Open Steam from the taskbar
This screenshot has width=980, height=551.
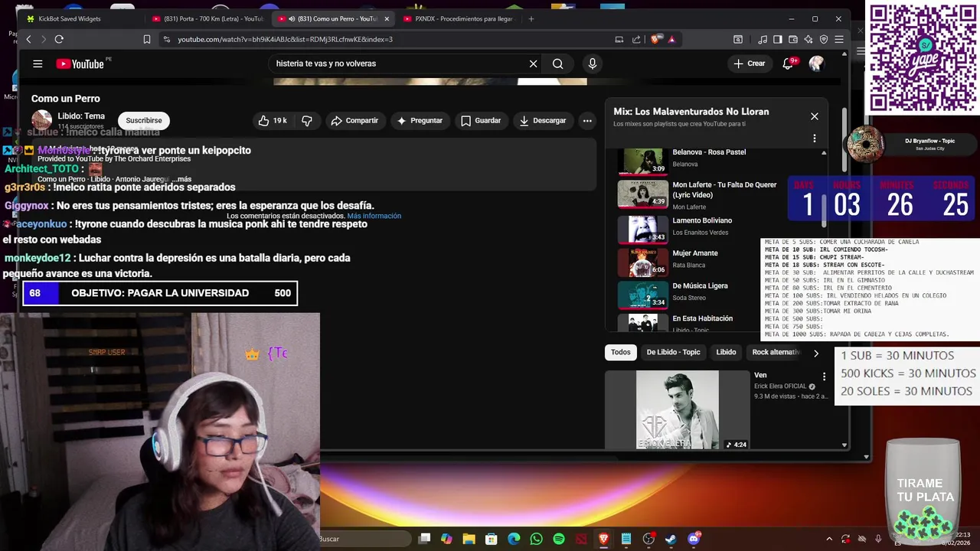coord(671,539)
